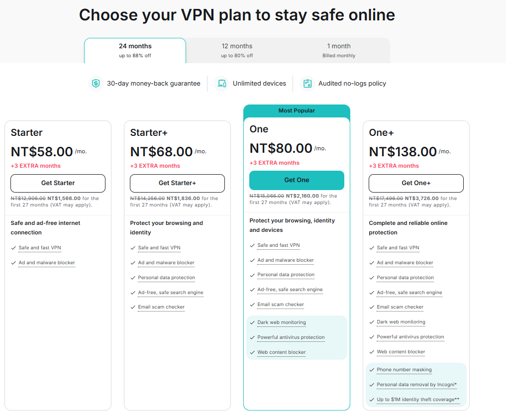Click the Unlimited devices icon
Image resolution: width=506 pixels, height=420 pixels.
(x=221, y=84)
